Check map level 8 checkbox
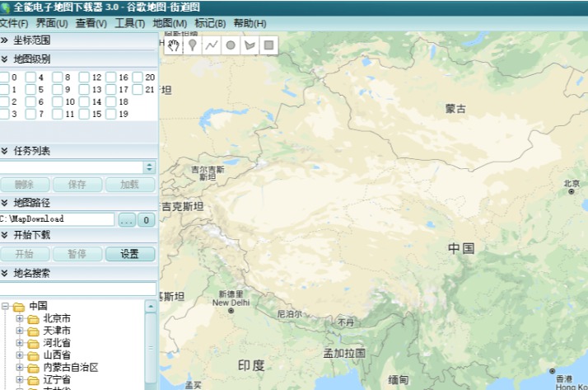This screenshot has height=390, width=588. pyautogui.click(x=58, y=78)
